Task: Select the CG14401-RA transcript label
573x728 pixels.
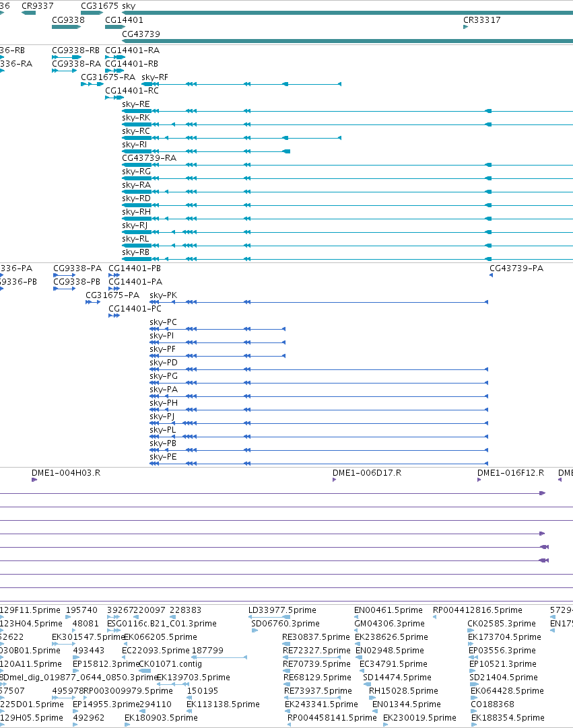Action: [133, 50]
